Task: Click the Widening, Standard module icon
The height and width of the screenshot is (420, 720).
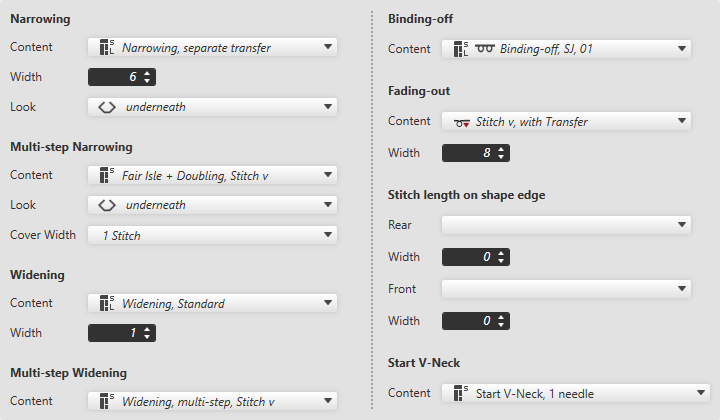Action: tap(107, 304)
